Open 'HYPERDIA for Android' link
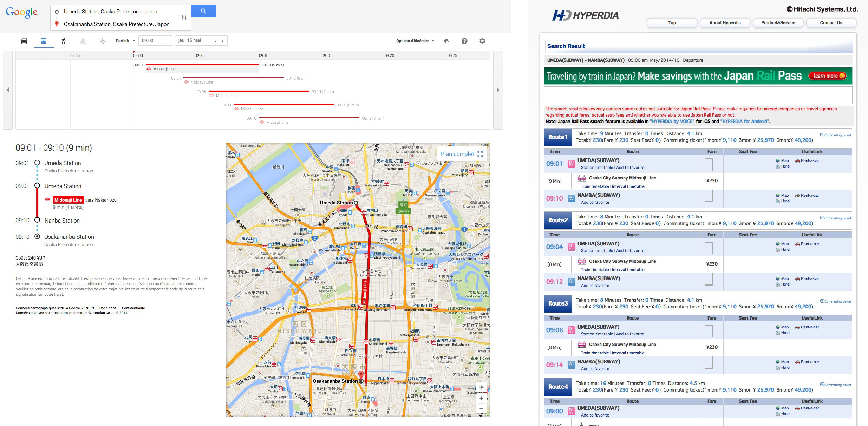The image size is (868, 426). click(x=745, y=122)
